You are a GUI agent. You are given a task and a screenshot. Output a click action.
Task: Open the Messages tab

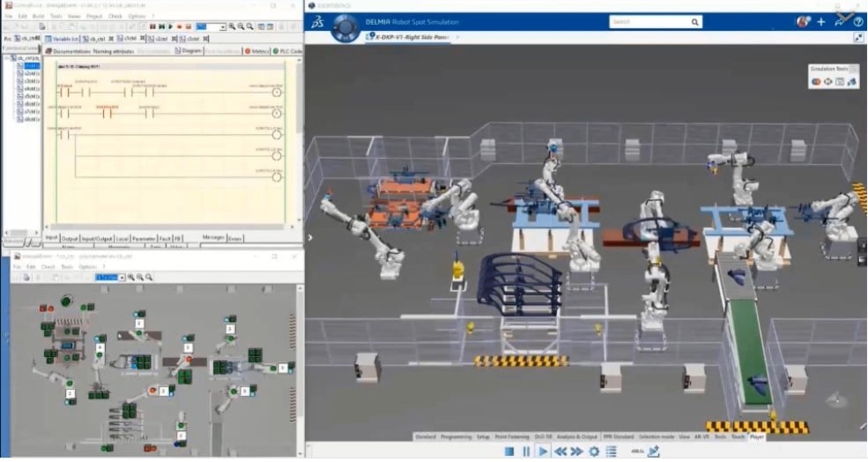(x=213, y=238)
